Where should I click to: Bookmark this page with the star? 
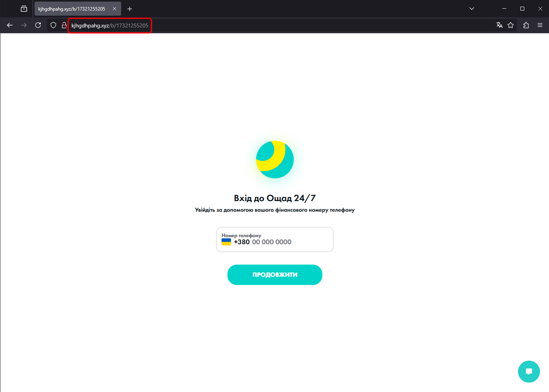[511, 25]
